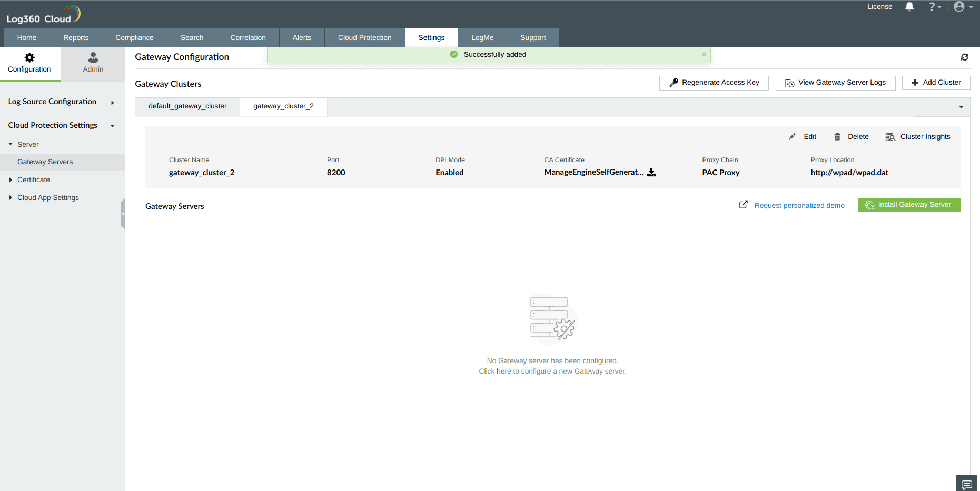The image size is (980, 491).
Task: Open the Configuration gear section
Action: [29, 63]
